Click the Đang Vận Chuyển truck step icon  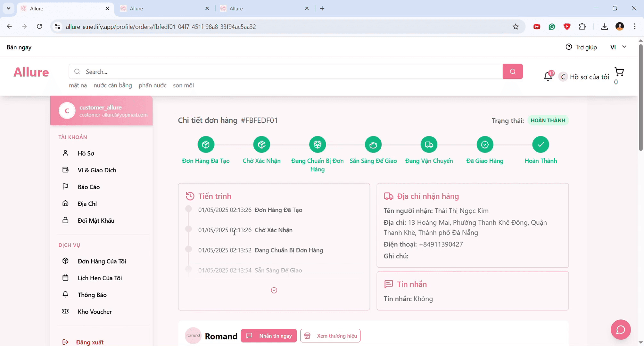pyautogui.click(x=429, y=145)
